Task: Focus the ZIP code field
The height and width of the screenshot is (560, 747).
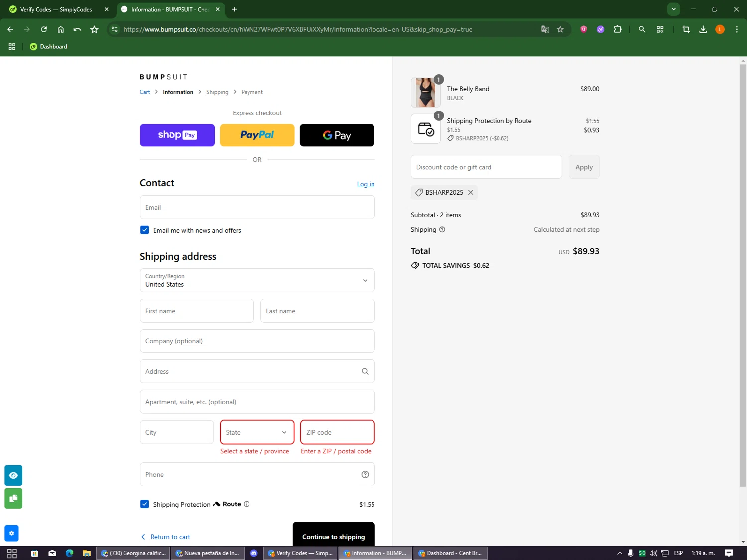Action: [x=338, y=432]
